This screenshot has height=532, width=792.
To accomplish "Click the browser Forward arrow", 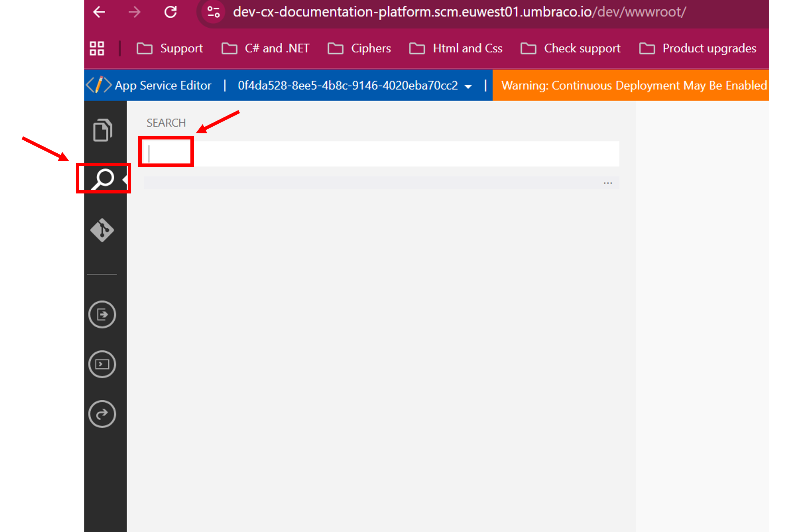I will [x=134, y=12].
